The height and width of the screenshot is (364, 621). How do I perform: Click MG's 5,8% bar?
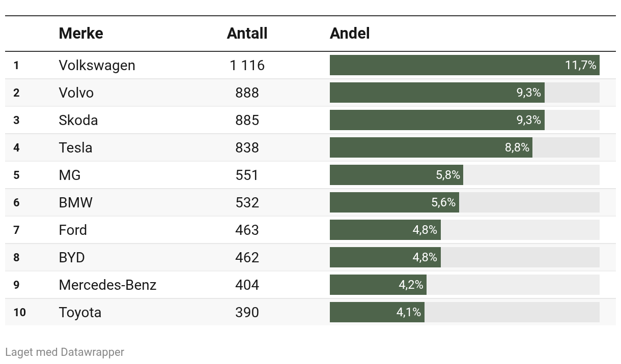(x=397, y=175)
